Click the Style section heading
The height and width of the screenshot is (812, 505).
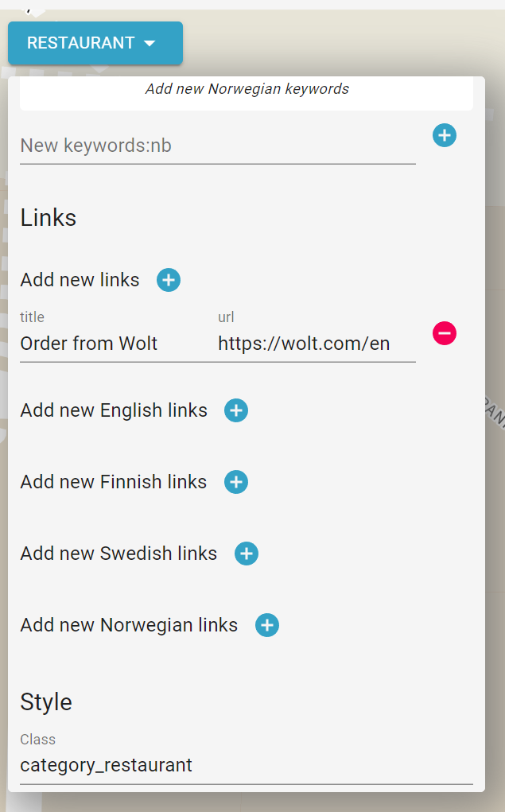(45, 702)
